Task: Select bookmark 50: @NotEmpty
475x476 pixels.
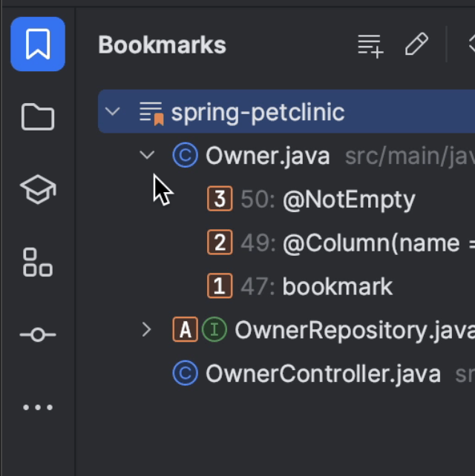Action: 327,199
